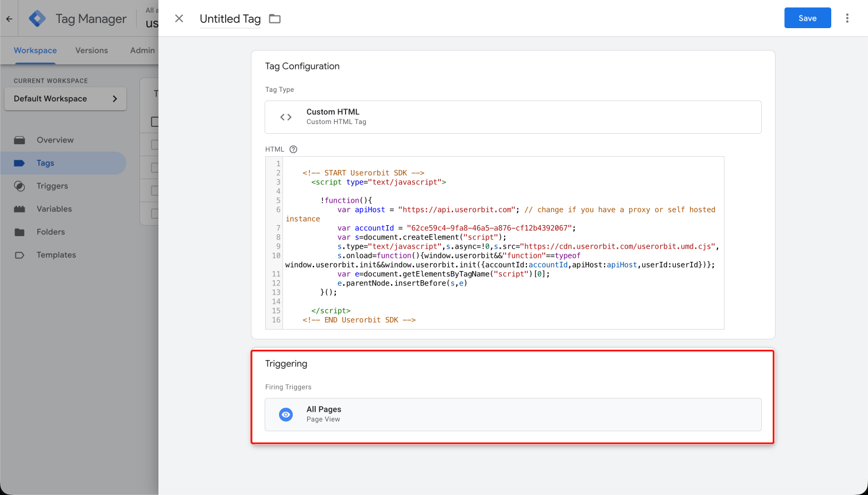Viewport: 868px width, 495px height.
Task: Switch to the Admin tab
Action: 142,51
